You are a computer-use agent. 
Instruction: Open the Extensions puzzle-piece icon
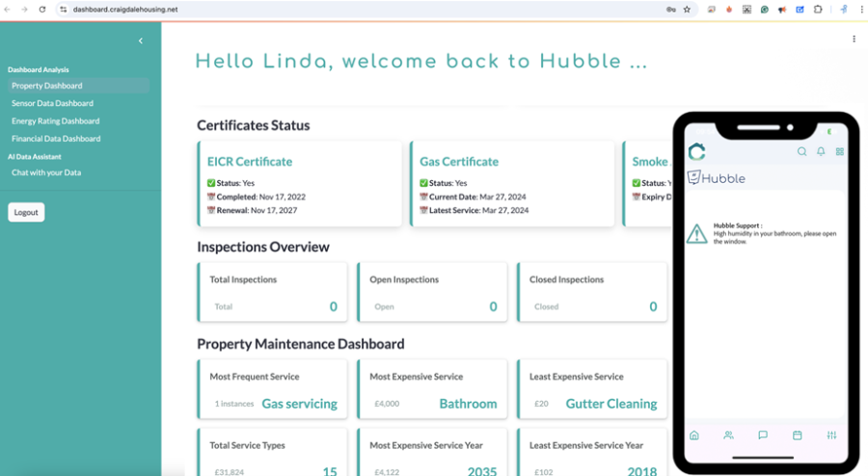click(x=818, y=10)
